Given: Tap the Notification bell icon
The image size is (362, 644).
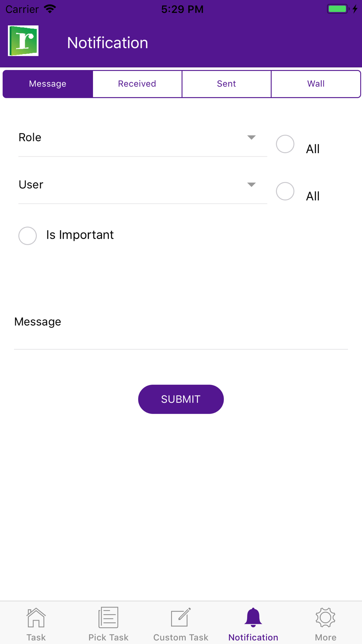Looking at the screenshot, I should 253,618.
